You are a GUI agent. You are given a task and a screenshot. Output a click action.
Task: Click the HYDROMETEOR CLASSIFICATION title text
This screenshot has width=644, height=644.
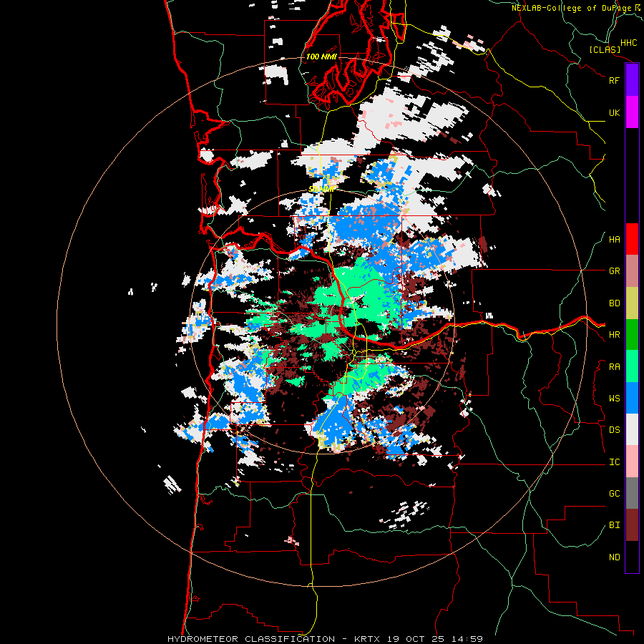pyautogui.click(x=251, y=639)
